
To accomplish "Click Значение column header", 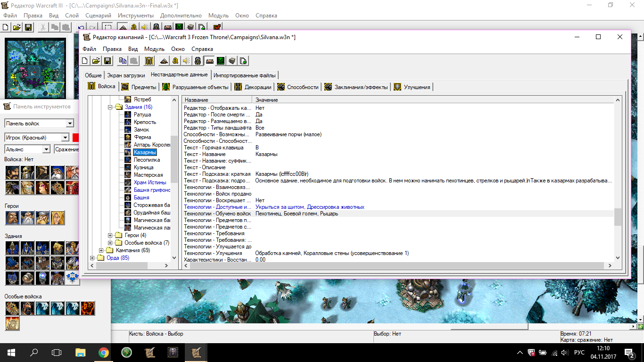I will [434, 100].
